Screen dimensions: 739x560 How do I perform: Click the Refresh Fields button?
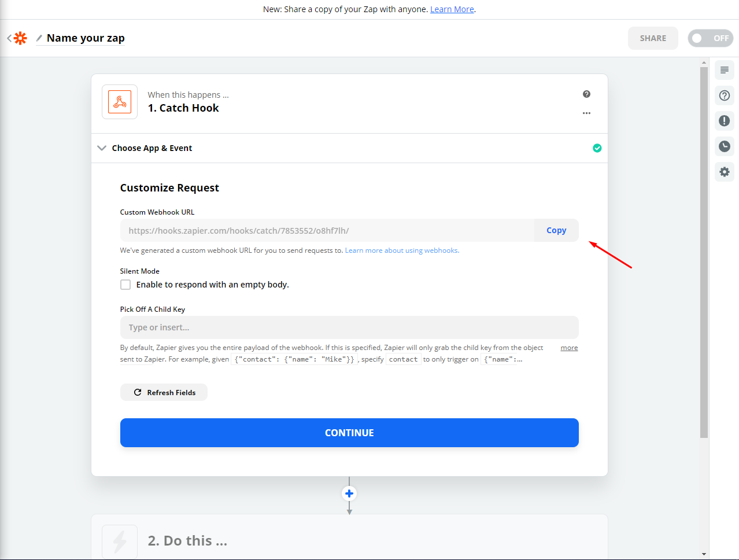click(x=164, y=392)
